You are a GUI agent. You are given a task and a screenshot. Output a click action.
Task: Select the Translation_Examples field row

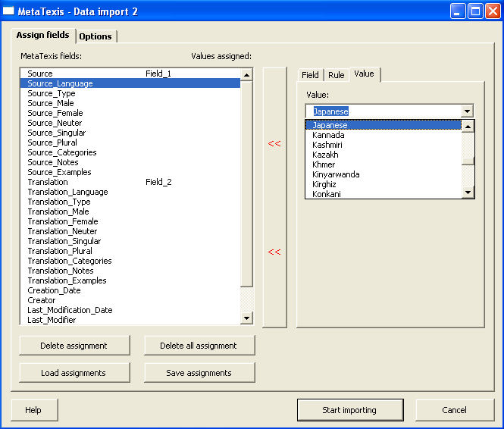130,280
